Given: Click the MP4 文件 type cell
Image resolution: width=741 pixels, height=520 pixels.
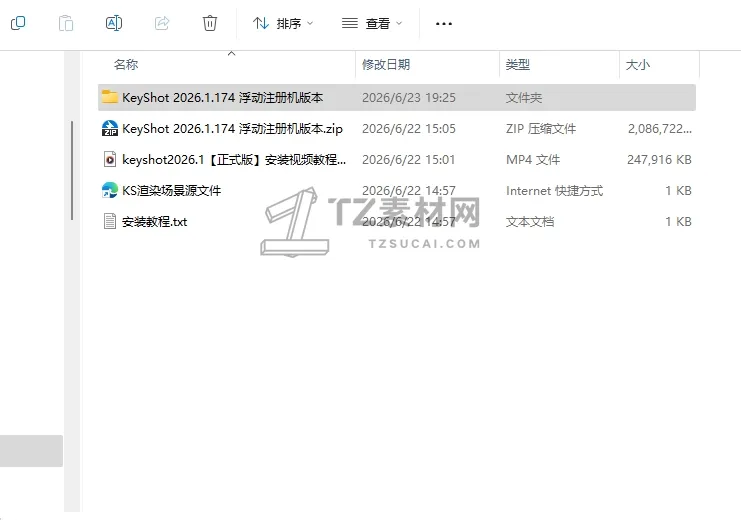Looking at the screenshot, I should (x=533, y=160).
